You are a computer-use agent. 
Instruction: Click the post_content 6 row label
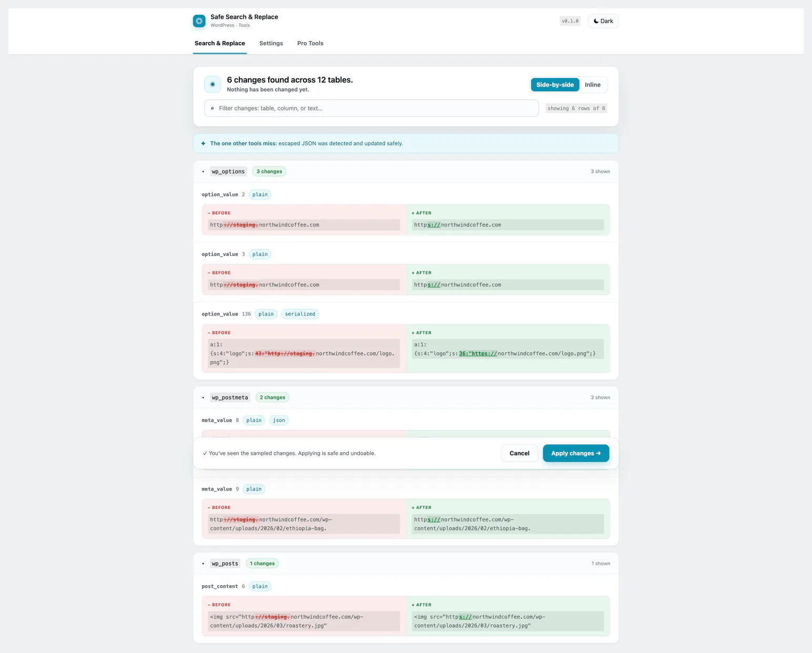pyautogui.click(x=223, y=586)
